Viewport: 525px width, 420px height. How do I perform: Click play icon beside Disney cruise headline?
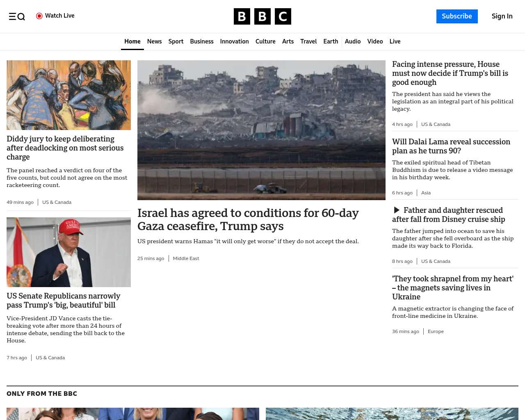point(397,210)
